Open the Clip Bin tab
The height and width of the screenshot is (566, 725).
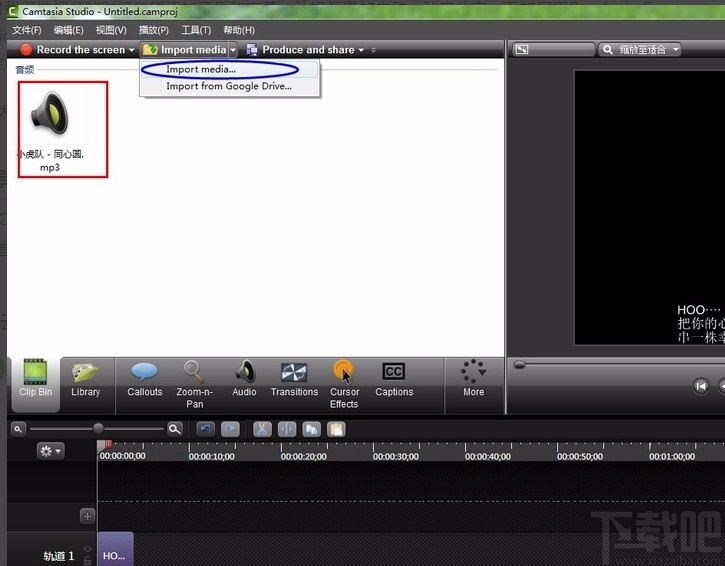pyautogui.click(x=36, y=383)
